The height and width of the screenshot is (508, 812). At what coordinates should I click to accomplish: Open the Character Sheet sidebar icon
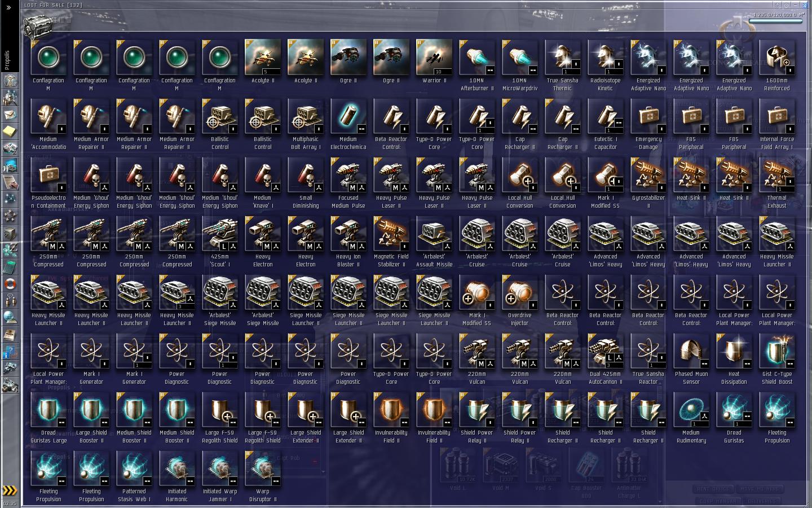pos(10,80)
